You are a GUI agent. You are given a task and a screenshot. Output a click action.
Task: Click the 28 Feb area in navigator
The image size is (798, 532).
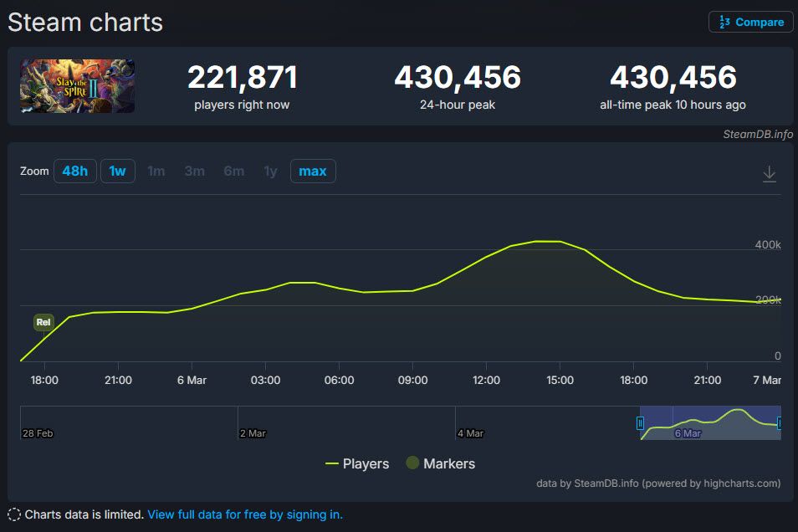click(x=38, y=432)
